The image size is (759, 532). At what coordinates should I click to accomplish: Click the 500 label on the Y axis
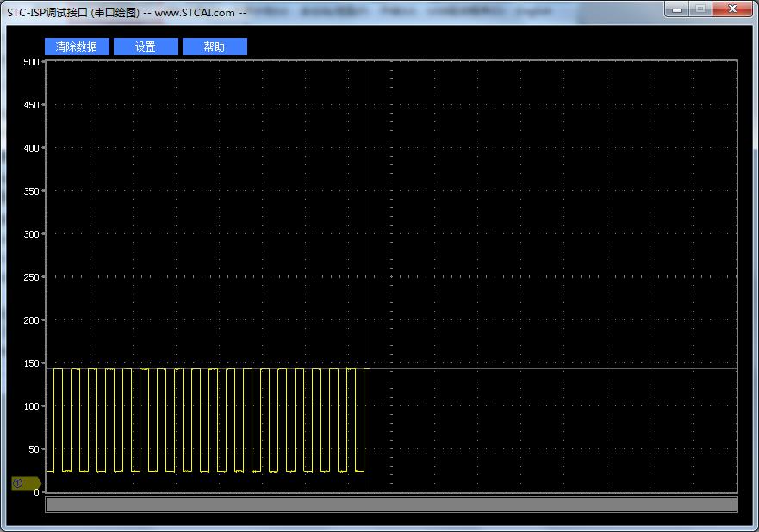[32, 62]
